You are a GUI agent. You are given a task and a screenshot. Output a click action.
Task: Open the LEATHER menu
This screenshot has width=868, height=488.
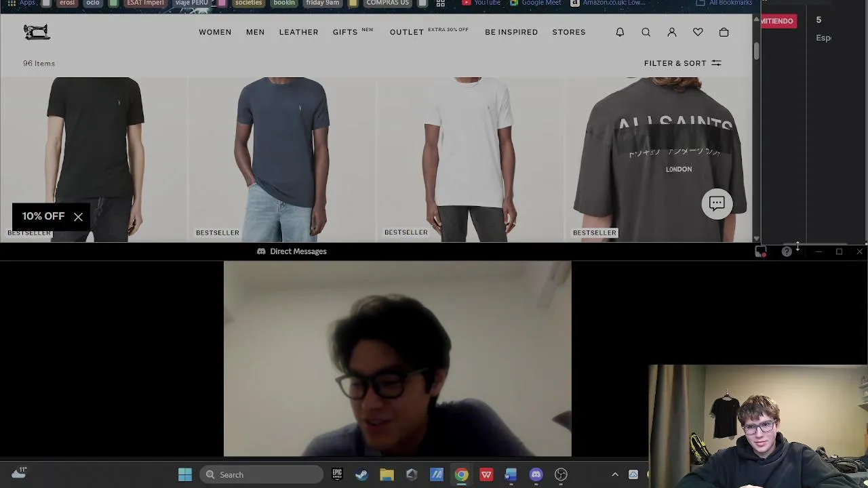click(298, 32)
